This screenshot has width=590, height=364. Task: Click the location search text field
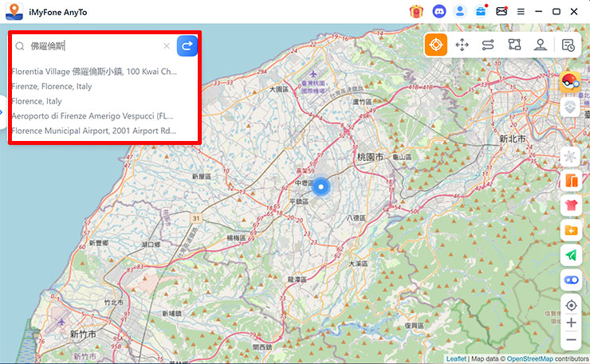92,46
